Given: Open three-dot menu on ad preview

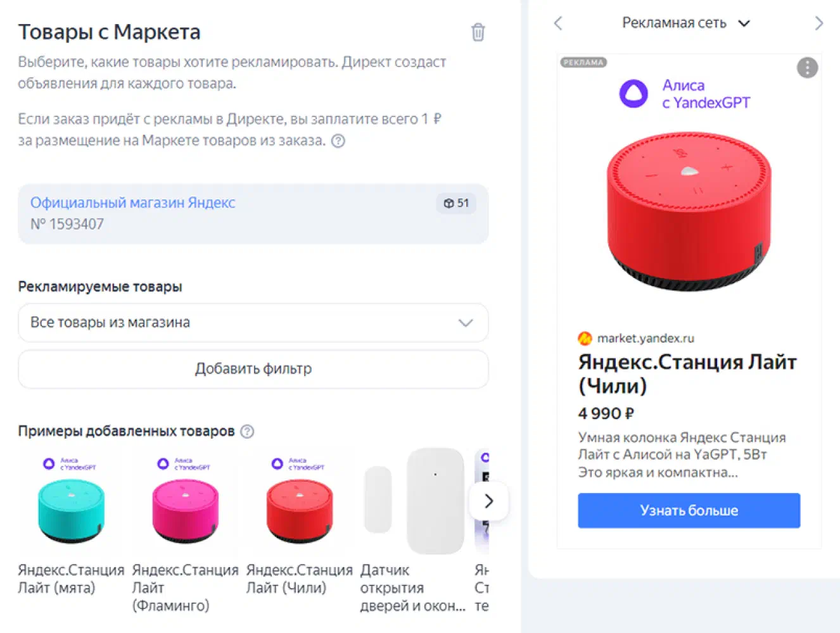Looking at the screenshot, I should click(x=807, y=68).
